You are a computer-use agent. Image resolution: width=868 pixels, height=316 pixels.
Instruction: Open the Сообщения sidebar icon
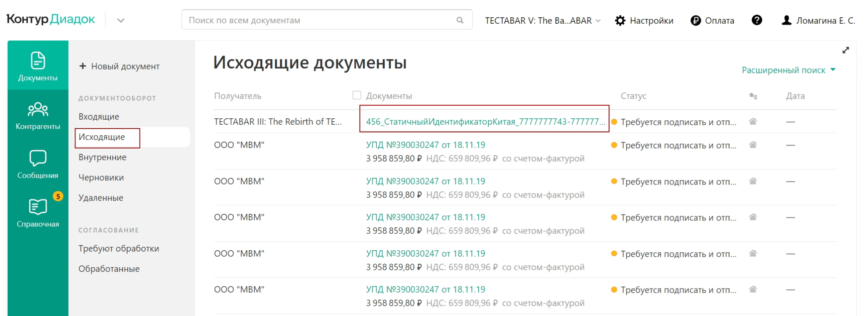coord(38,164)
